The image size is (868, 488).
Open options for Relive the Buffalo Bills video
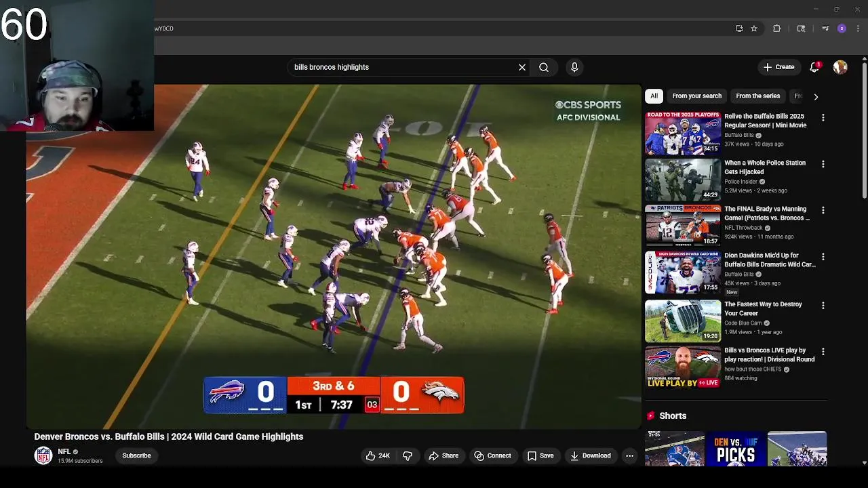tap(823, 118)
